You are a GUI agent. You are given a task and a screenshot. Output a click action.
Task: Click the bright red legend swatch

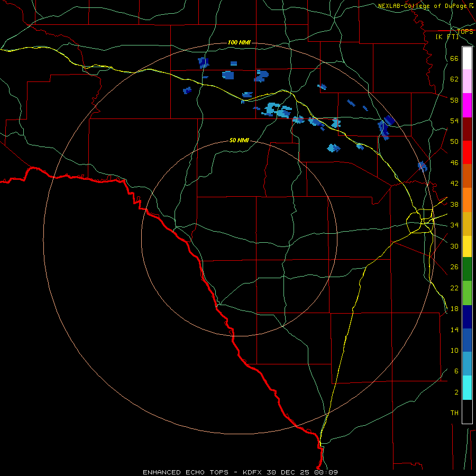coord(467,152)
